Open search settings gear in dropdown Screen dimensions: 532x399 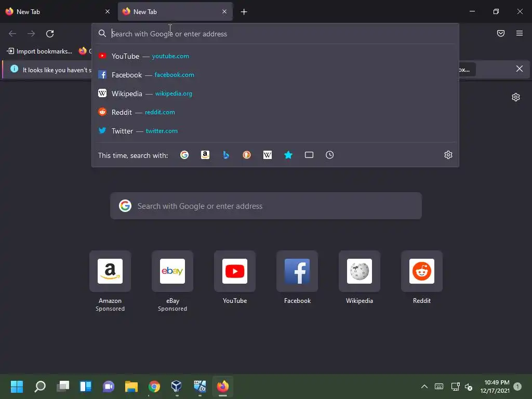448,155
